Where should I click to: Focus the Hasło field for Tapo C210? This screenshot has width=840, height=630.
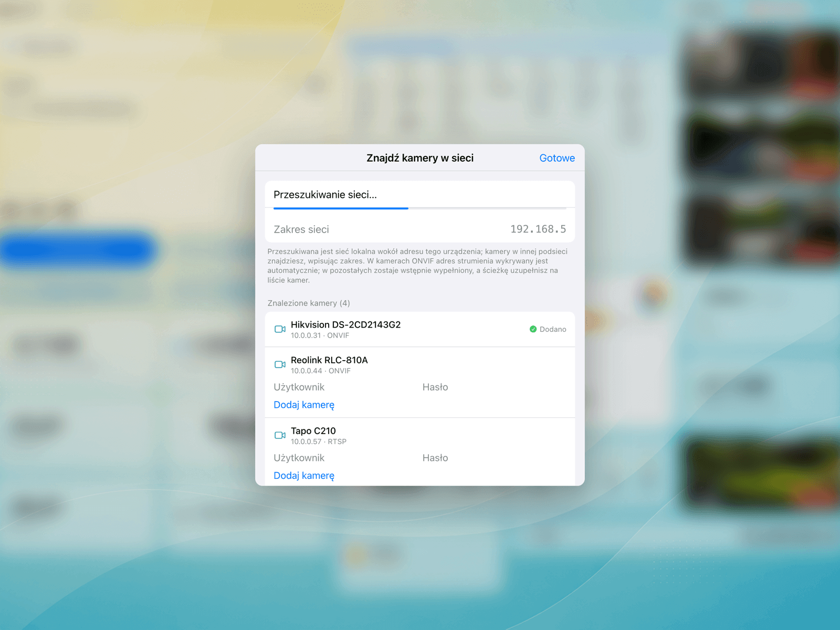tap(493, 458)
